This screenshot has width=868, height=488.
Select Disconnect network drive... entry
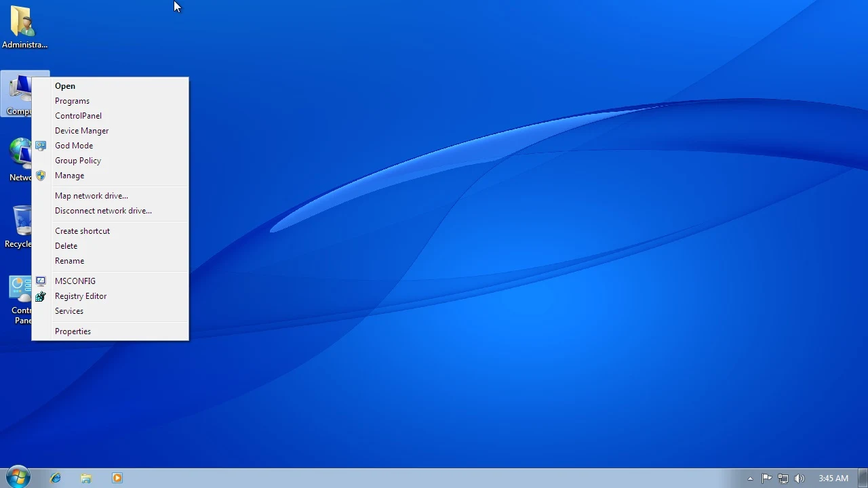111,211
